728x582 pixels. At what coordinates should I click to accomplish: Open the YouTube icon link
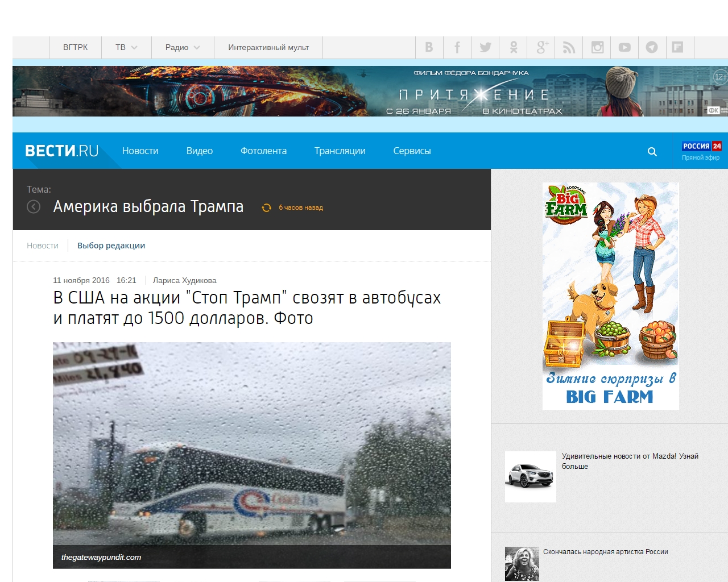[624, 48]
